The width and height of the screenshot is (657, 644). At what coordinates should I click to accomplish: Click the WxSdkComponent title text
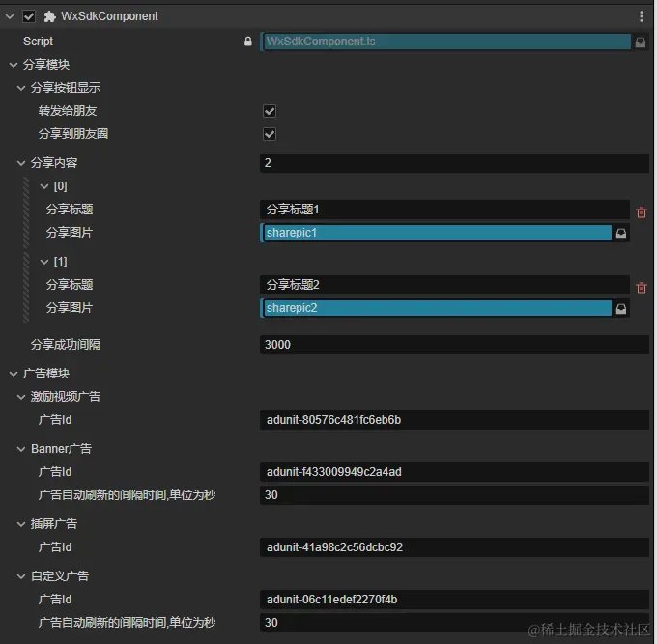click(x=109, y=16)
